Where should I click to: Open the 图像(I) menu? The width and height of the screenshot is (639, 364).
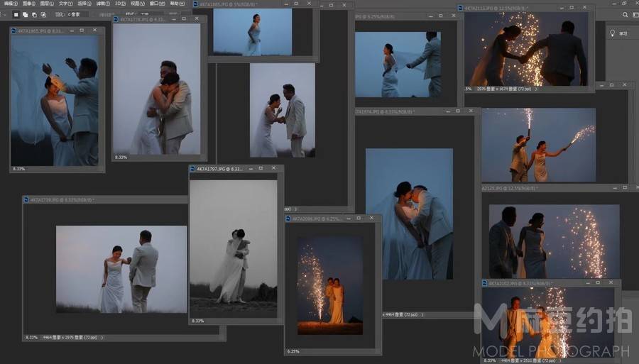click(x=28, y=4)
